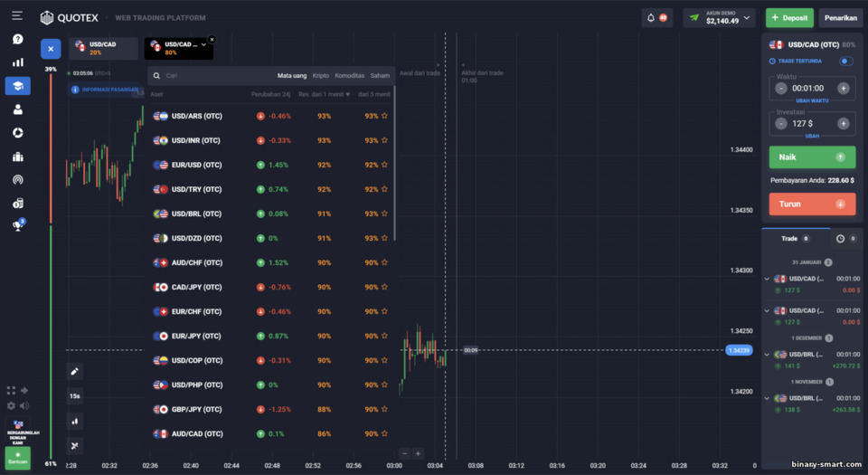Favorite AUD/CAD (OTC) with star

pyautogui.click(x=384, y=433)
